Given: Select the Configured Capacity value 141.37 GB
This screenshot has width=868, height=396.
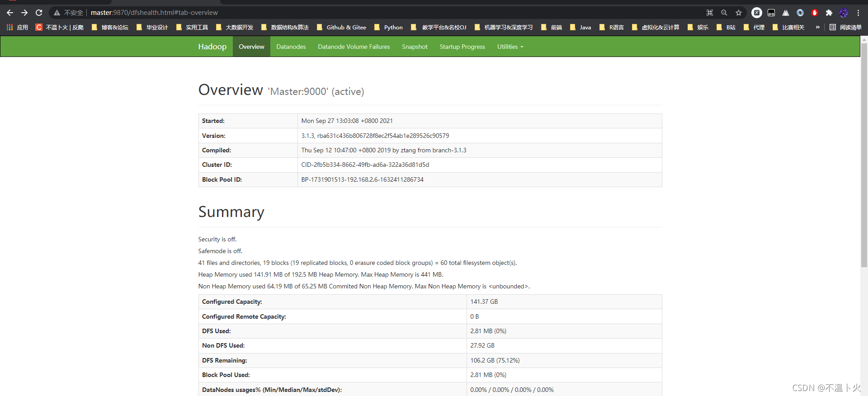Looking at the screenshot, I should [484, 302].
